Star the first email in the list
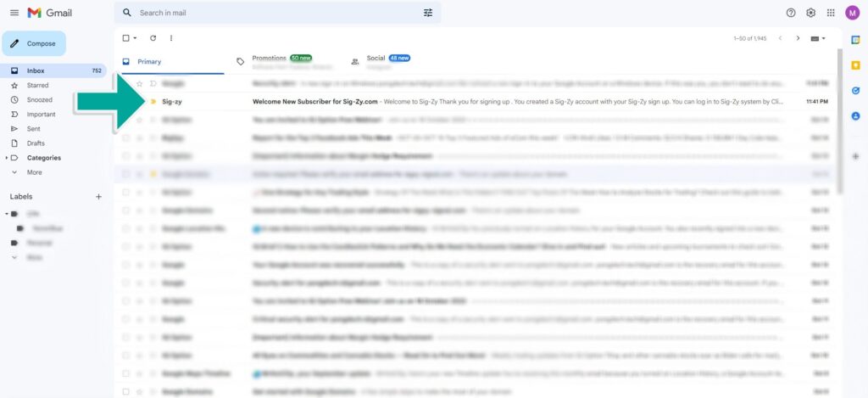Viewport: 868px width, 398px height. click(140, 84)
